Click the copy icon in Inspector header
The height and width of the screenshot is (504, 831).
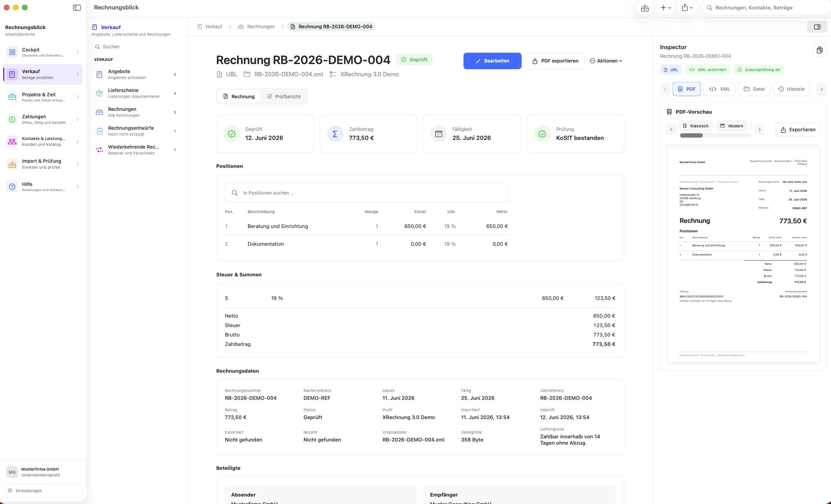(819, 50)
